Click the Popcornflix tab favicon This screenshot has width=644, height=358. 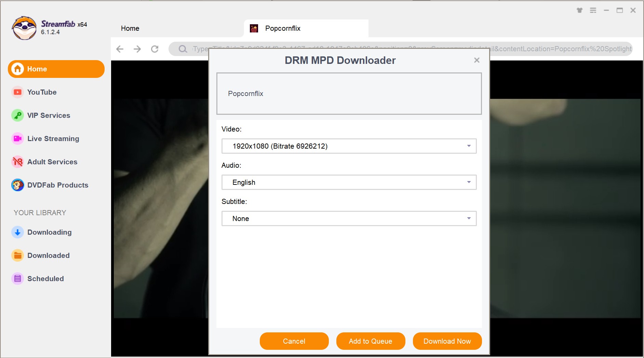click(x=254, y=28)
